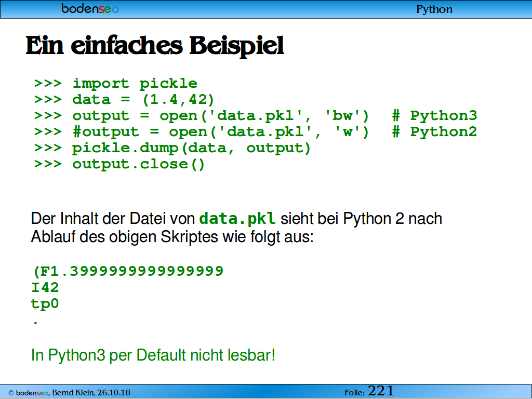Screen dimensions: 532x399
Task: Click the bodenseo logo in header
Action: click(90, 8)
